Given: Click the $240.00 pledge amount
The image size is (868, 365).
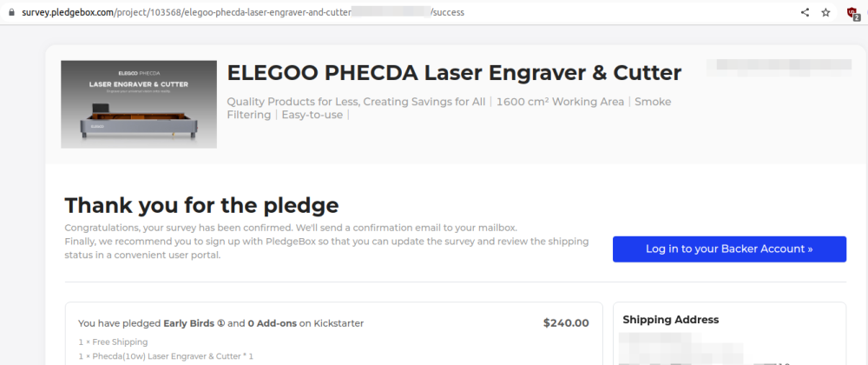Looking at the screenshot, I should pyautogui.click(x=566, y=323).
